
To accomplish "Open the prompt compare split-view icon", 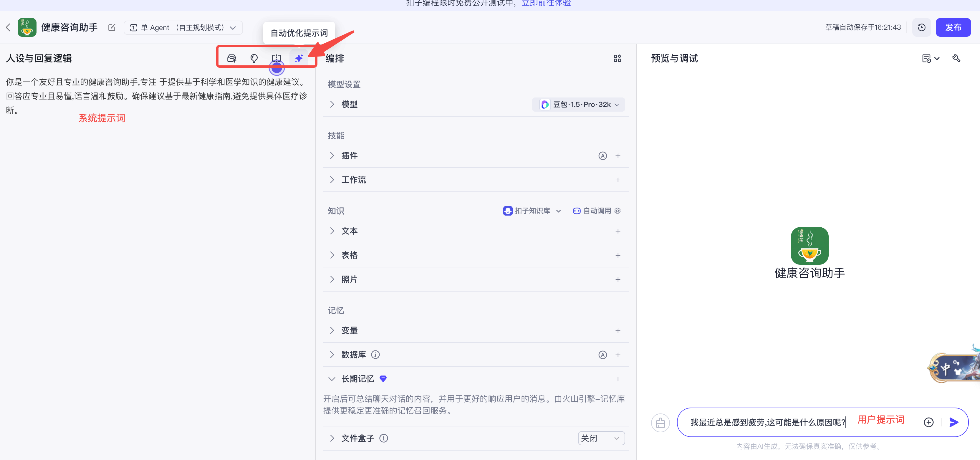I will coord(277,58).
